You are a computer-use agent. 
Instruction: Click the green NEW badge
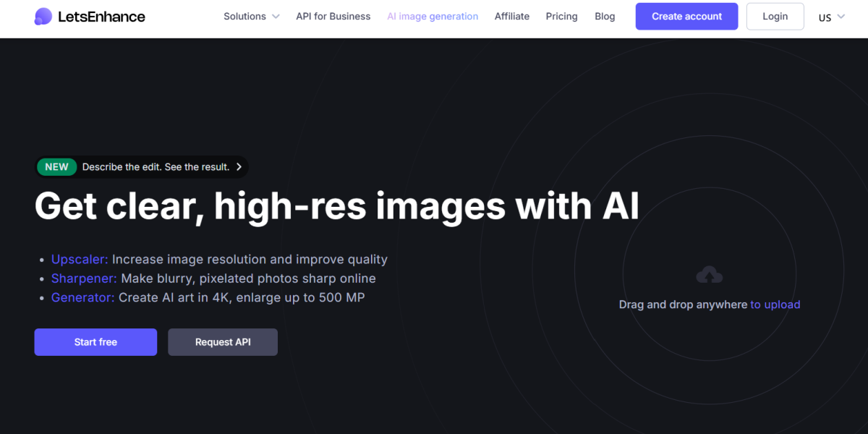click(x=56, y=167)
